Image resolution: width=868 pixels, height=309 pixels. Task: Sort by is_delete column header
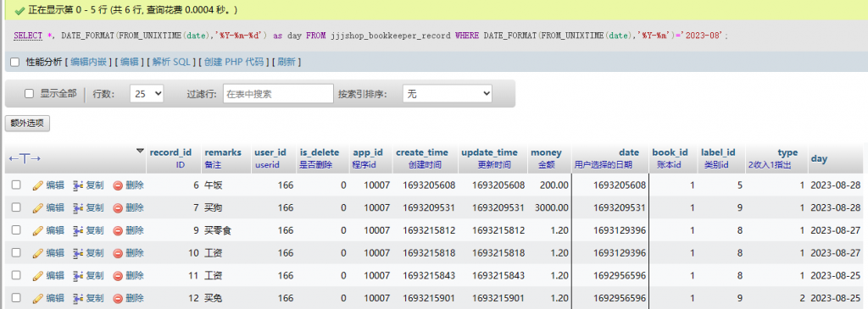pyautogui.click(x=319, y=152)
